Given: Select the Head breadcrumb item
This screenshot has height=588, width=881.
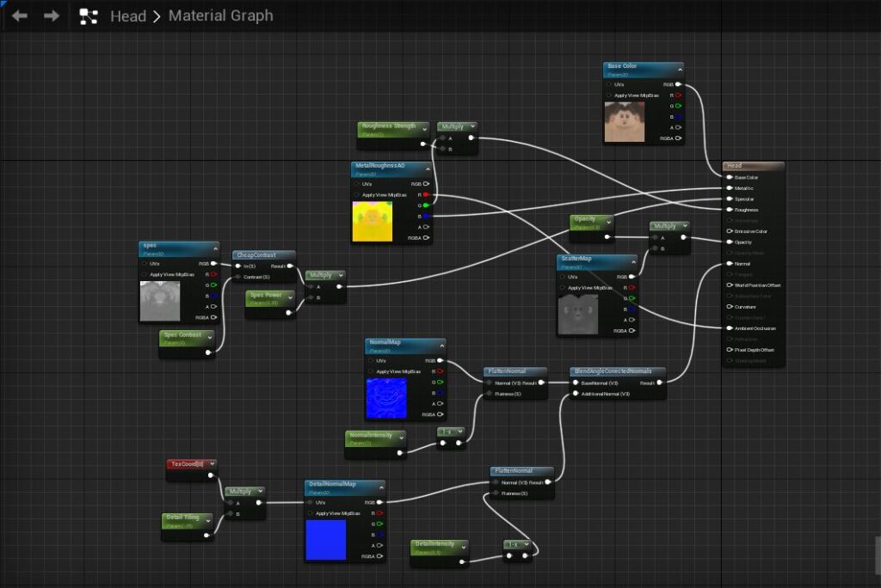Looking at the screenshot, I should pos(128,16).
